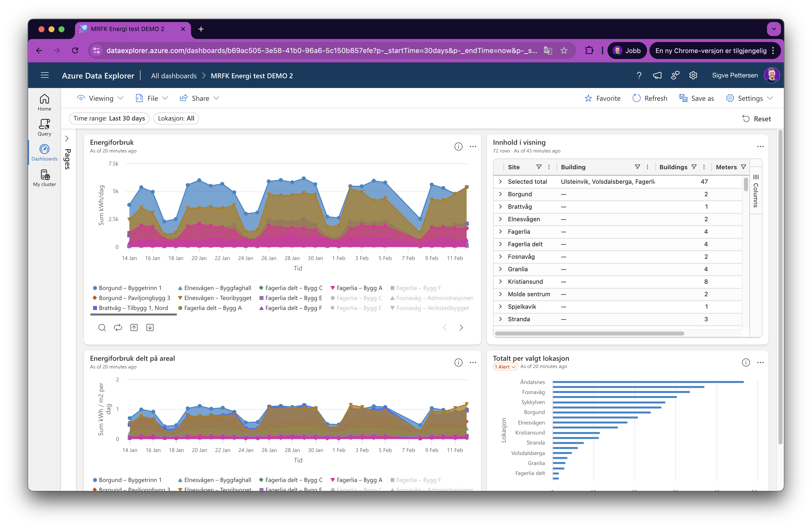The height and width of the screenshot is (528, 812).
Task: Go to All dashboards breadcrumb
Action: point(174,76)
